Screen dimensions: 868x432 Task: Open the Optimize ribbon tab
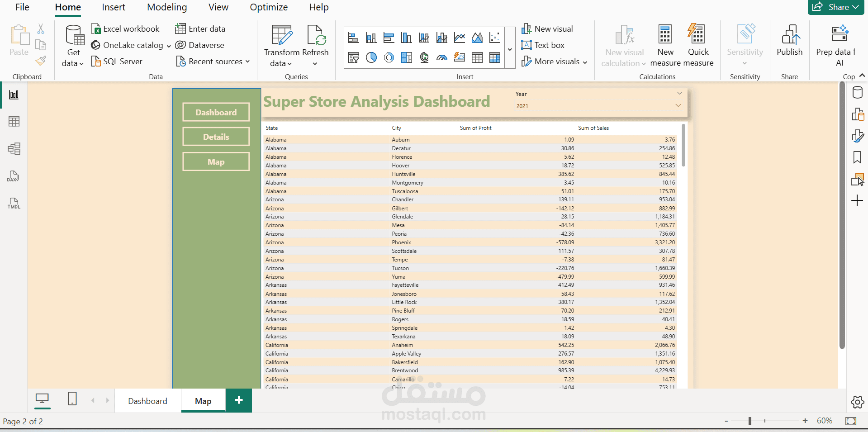pyautogui.click(x=269, y=7)
